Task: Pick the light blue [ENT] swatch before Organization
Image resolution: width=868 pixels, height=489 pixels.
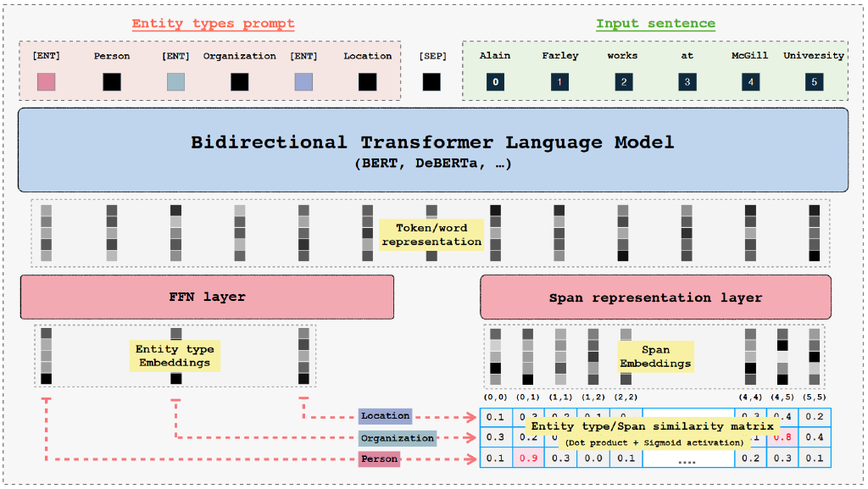Action: pos(175,82)
